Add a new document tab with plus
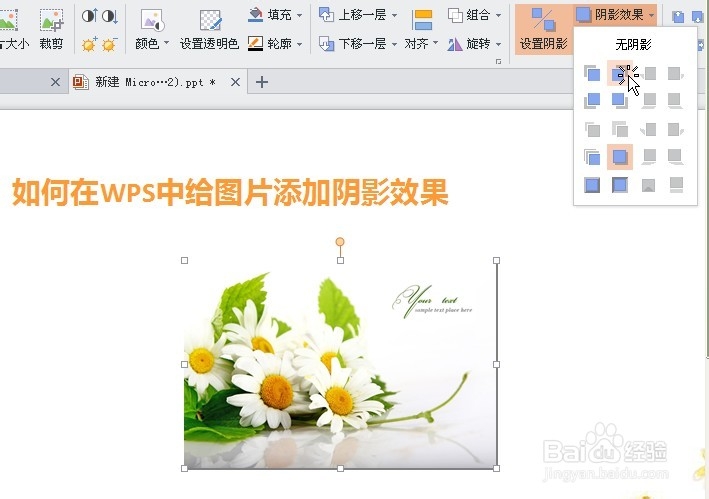 click(x=261, y=82)
